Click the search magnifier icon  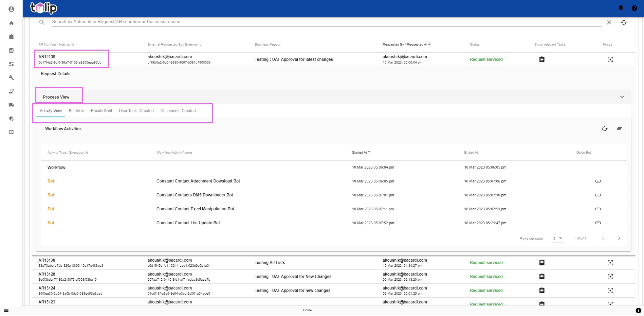[x=42, y=22]
